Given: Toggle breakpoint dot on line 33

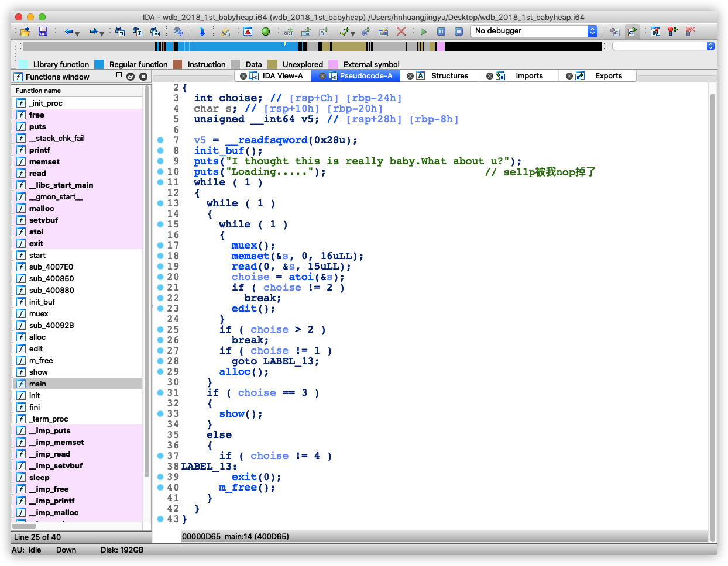Looking at the screenshot, I should click(160, 413).
